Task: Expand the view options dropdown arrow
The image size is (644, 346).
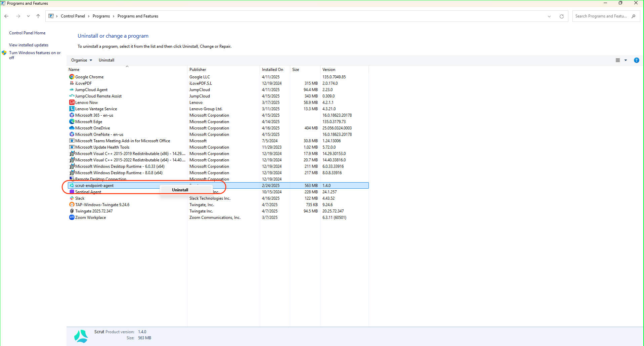Action: pos(626,60)
